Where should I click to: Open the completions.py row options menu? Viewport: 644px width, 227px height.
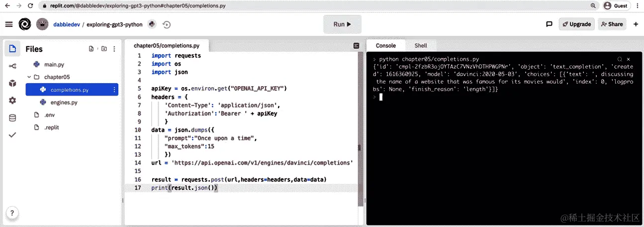tap(114, 90)
